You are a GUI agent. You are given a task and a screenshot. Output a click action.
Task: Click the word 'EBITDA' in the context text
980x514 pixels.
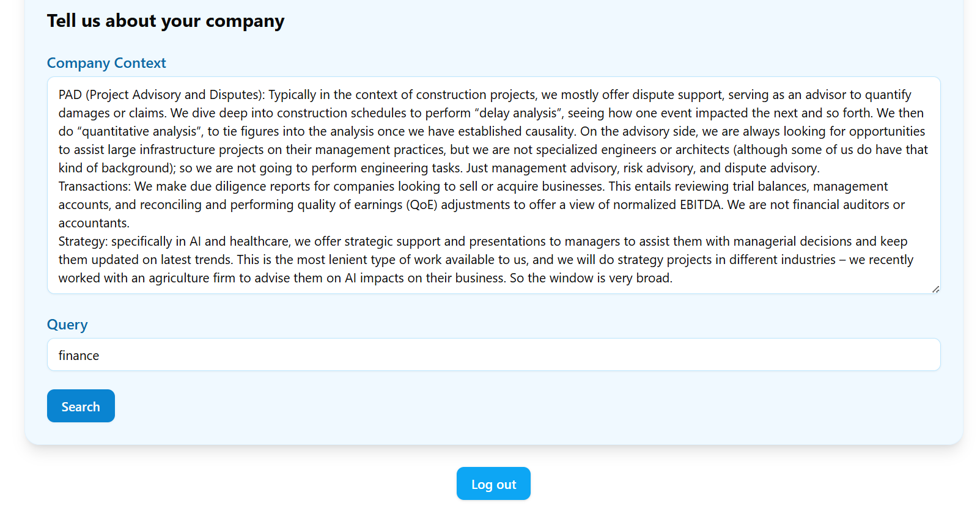tap(701, 205)
